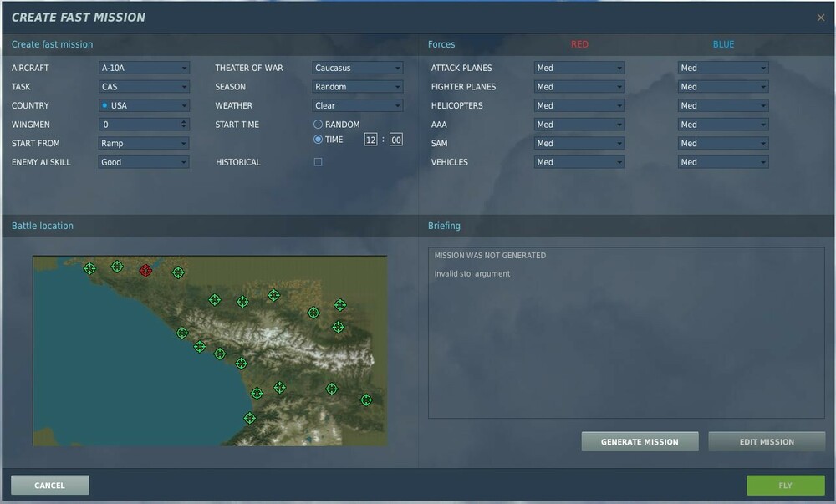The height and width of the screenshot is (504, 836).
Task: Click the BLUE forces column header
Action: tap(723, 44)
